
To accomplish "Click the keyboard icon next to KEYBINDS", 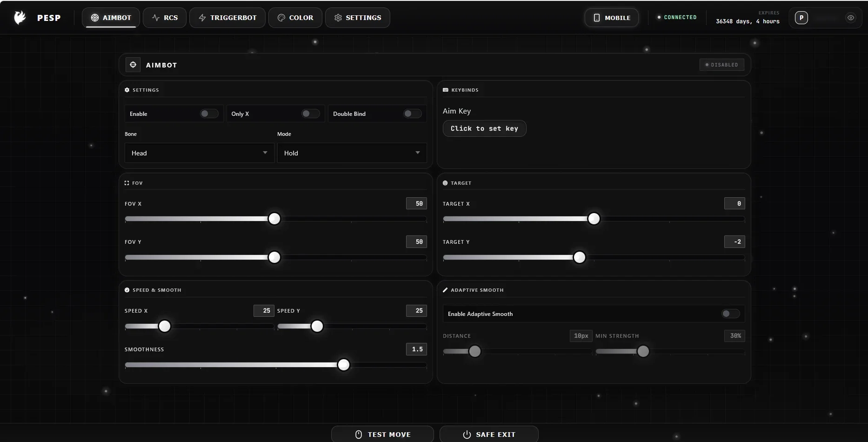I will coord(446,90).
